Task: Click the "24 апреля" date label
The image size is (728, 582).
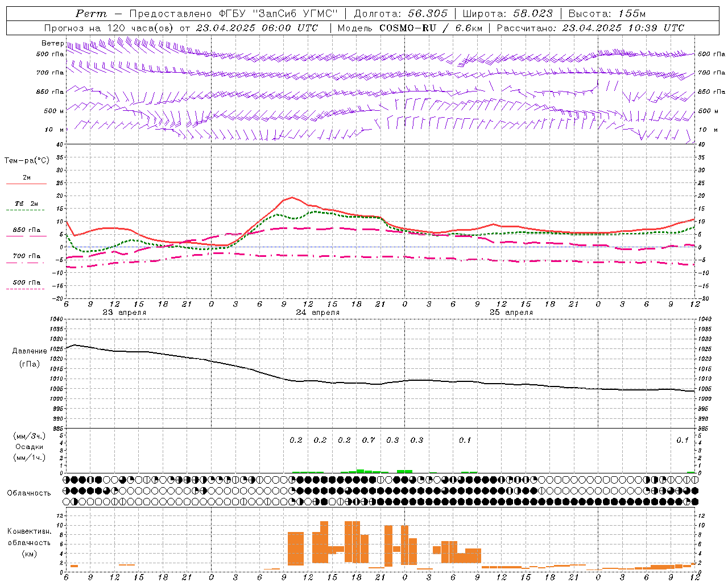Action: (x=317, y=313)
